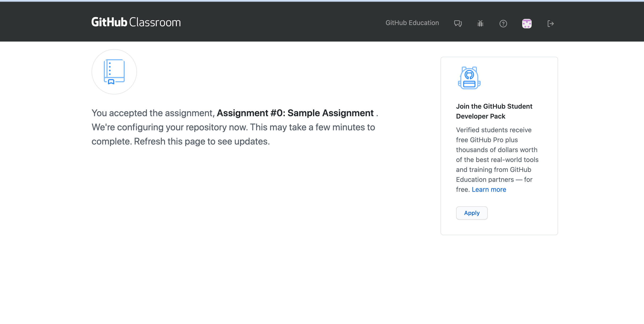Screen dimensions: 644x324
Task: Go home via GitHub Classroom logo
Action: 136,22
